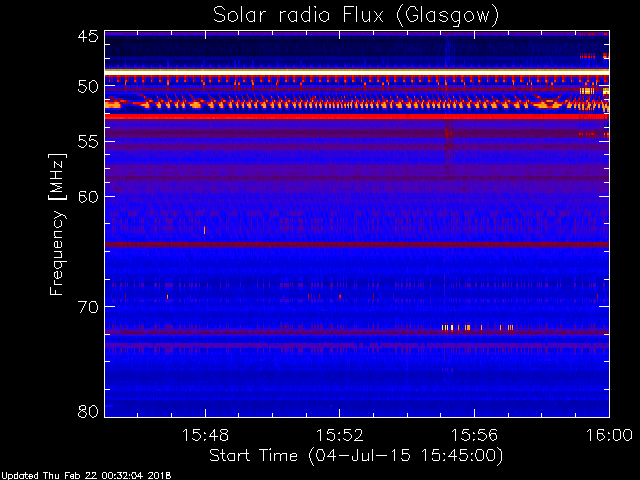
Task: Click the 15:52 time tick label
Action: pos(340,435)
